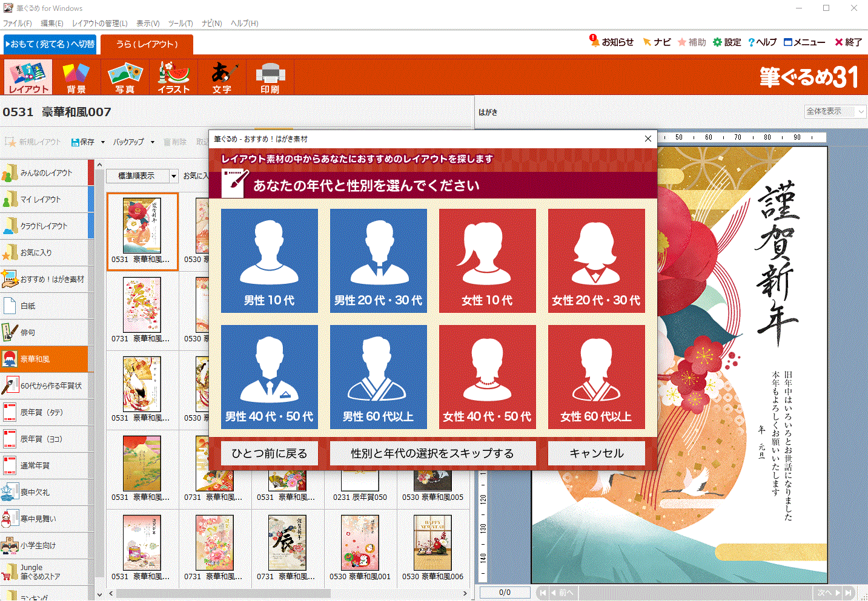Open ナビ in the top bar
This screenshot has height=601, width=868.
point(657,42)
